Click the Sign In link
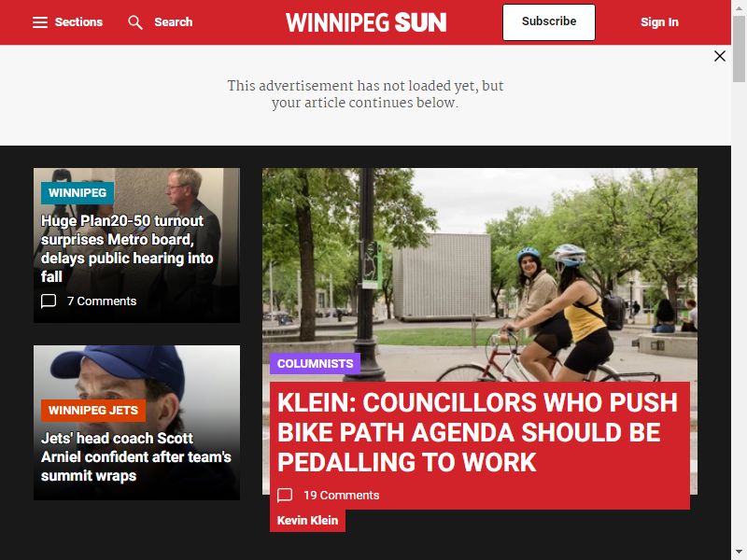The image size is (747, 560). [659, 22]
